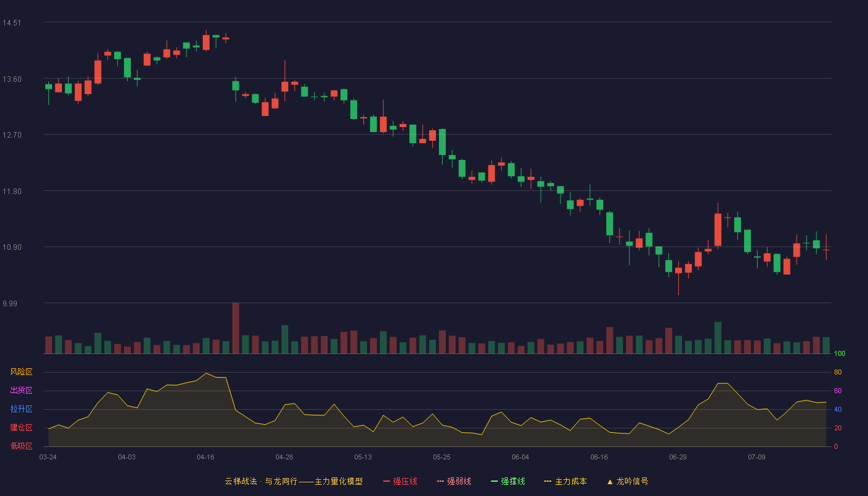Click the 04-16 date axis label

(205, 457)
